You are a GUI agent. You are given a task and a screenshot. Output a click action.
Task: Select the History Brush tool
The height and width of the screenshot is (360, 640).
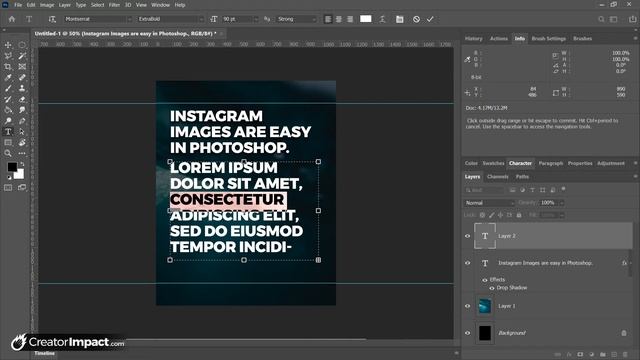pos(8,99)
